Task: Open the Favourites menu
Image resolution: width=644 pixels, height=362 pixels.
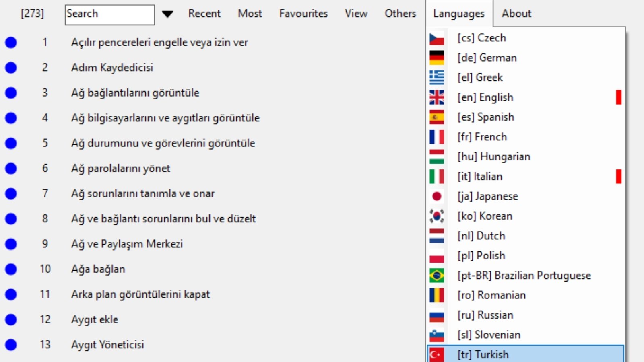Action: pos(303,14)
